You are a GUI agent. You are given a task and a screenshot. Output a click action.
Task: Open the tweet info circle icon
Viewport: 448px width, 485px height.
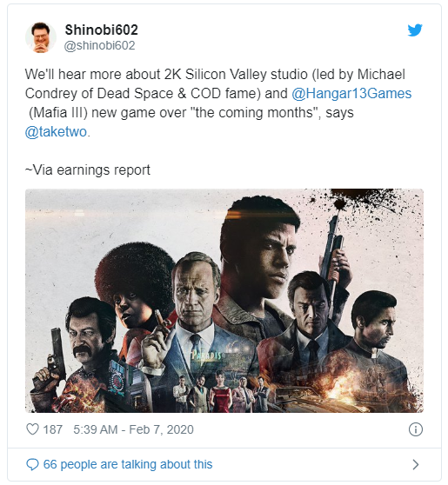[416, 429]
